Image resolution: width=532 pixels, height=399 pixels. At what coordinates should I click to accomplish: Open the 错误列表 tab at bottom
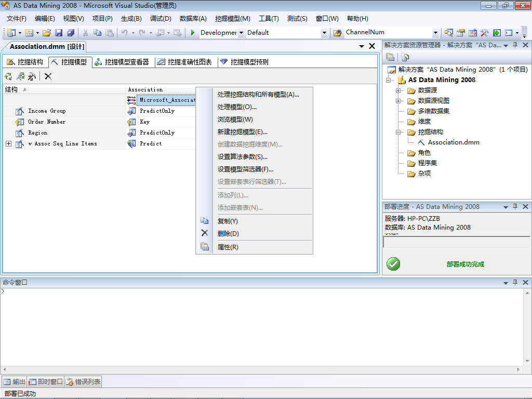click(x=83, y=382)
